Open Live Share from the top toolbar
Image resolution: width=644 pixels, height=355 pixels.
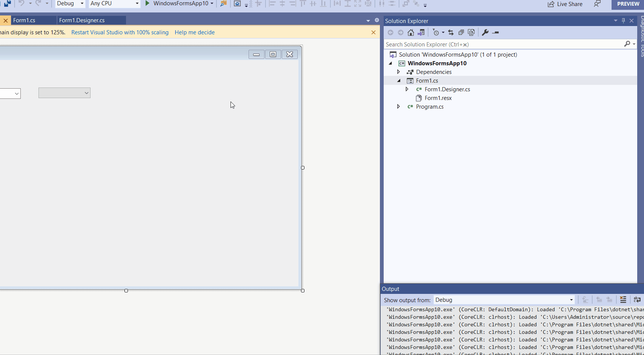point(565,4)
